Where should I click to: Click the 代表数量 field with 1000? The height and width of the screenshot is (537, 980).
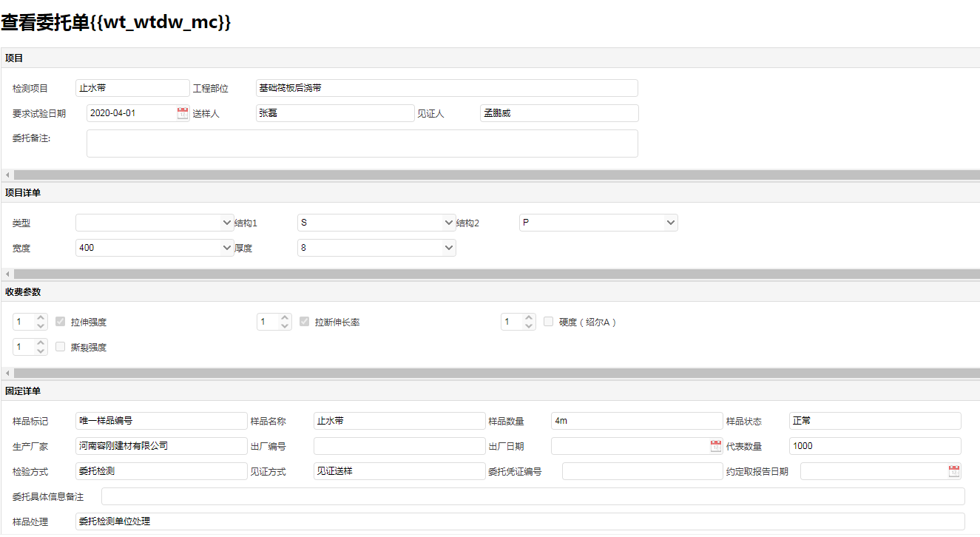coord(875,446)
